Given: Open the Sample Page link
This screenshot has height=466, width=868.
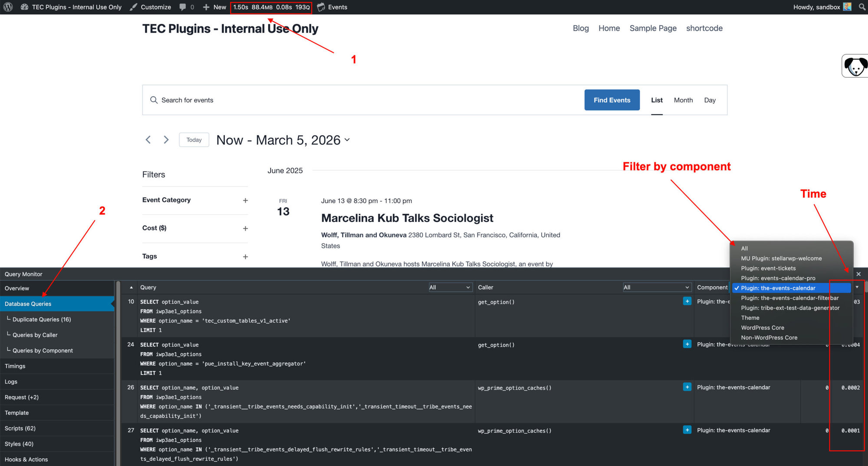Looking at the screenshot, I should pyautogui.click(x=653, y=28).
